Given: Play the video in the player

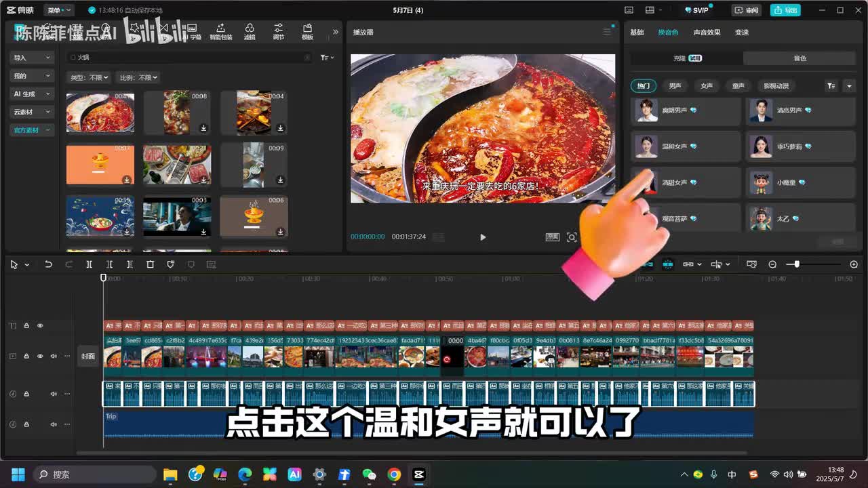Looking at the screenshot, I should coord(483,237).
